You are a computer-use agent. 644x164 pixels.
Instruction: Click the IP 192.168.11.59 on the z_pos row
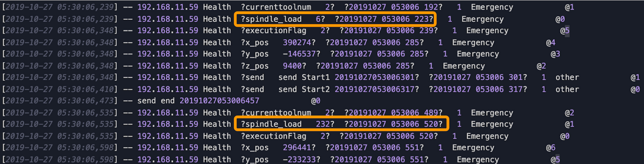pos(168,66)
